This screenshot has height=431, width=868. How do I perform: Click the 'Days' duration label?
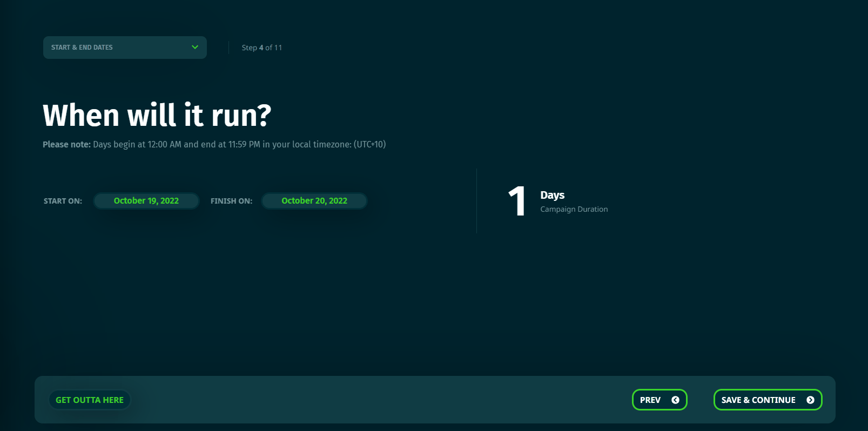553,195
